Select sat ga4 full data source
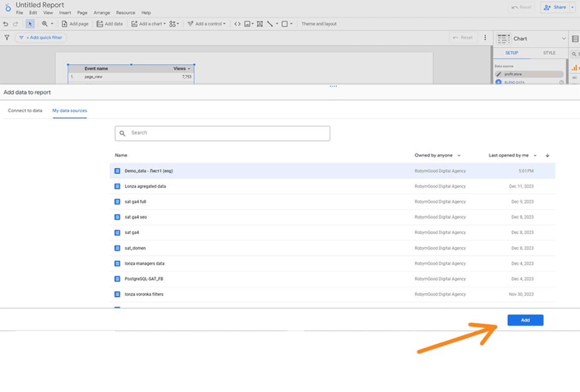This screenshot has height=392, width=580. (x=332, y=202)
